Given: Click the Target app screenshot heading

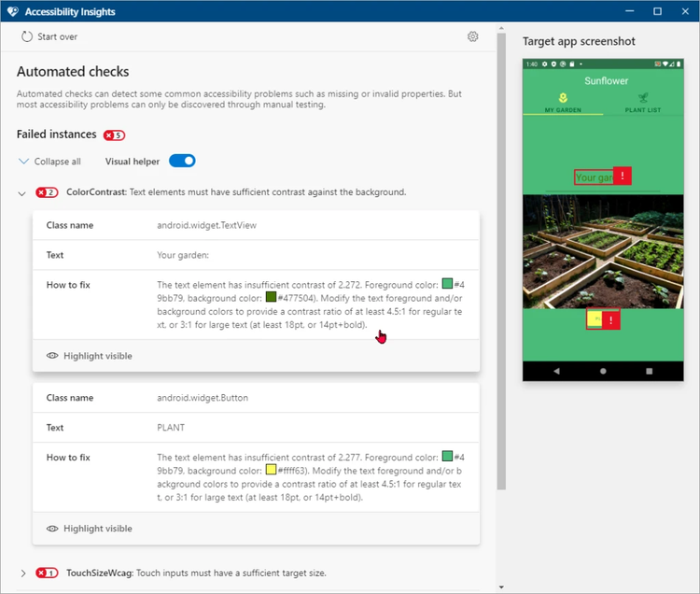Looking at the screenshot, I should coord(579,41).
